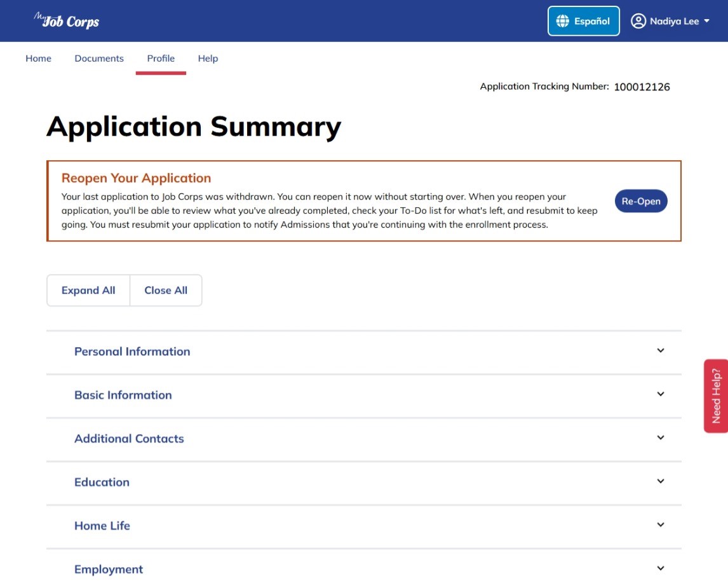Image resolution: width=728 pixels, height=583 pixels.
Task: Click the Expand All button
Action: pyautogui.click(x=88, y=291)
